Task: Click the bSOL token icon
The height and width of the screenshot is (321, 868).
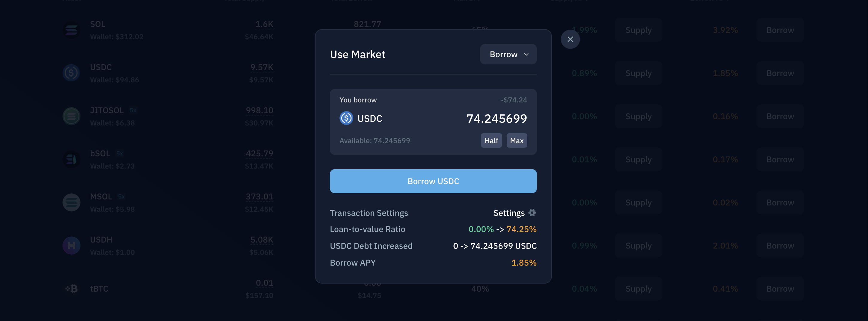Action: coord(71,159)
